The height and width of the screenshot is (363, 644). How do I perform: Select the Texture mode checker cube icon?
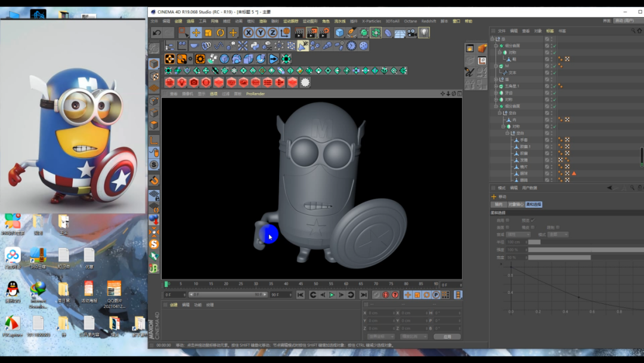154,76
